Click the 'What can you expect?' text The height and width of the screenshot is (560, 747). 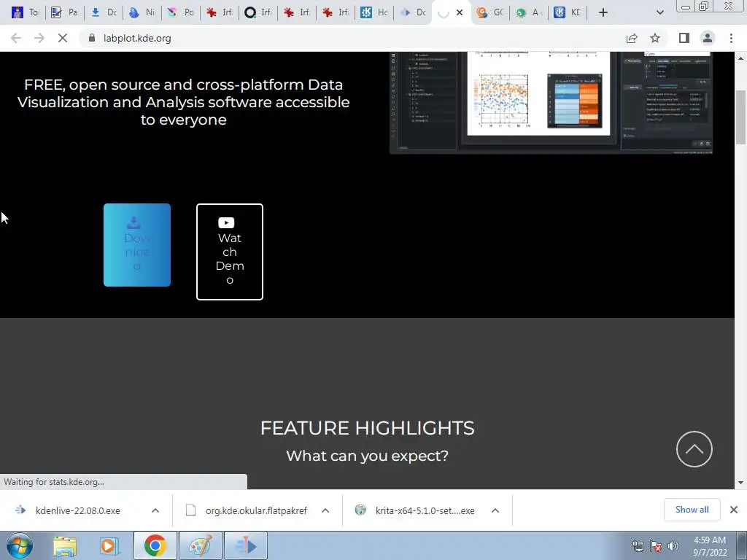[x=368, y=456]
